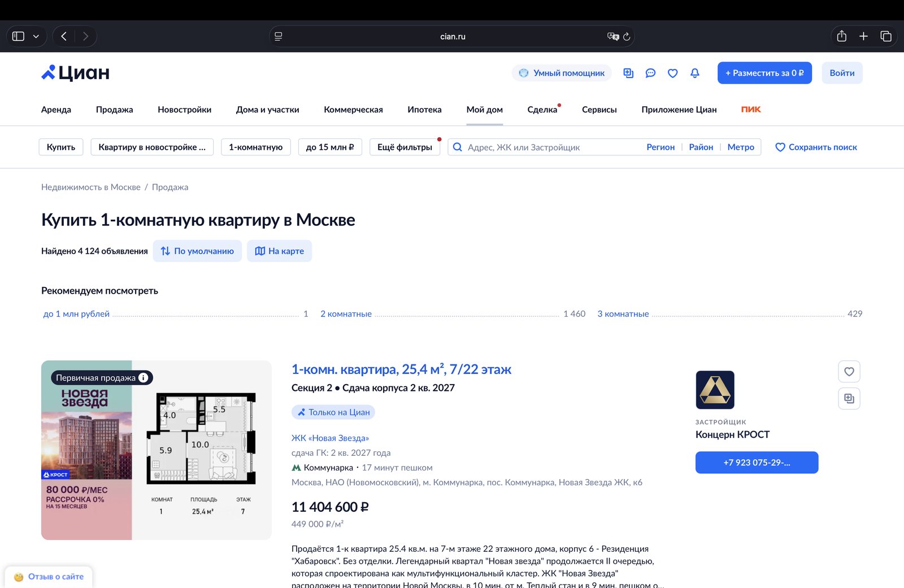Image resolution: width=904 pixels, height=588 pixels.
Task: Open favorites heart icon in header
Action: pyautogui.click(x=672, y=73)
